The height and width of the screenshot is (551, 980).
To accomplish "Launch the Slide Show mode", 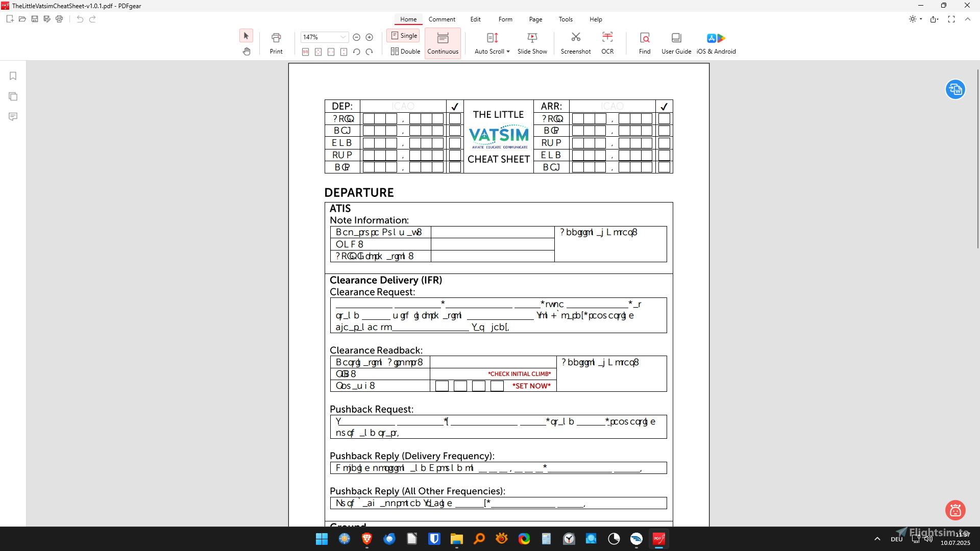I will [532, 43].
